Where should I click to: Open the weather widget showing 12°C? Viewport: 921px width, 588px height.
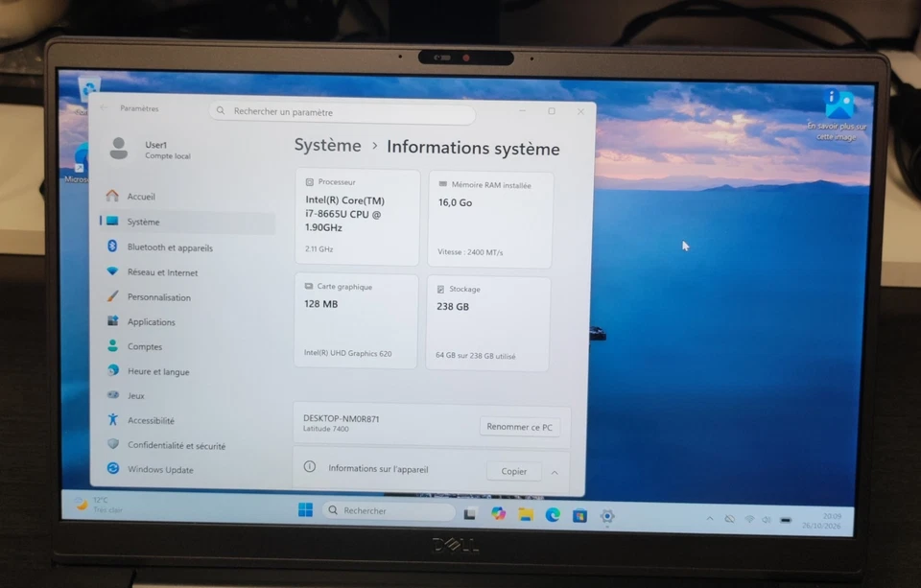point(99,505)
